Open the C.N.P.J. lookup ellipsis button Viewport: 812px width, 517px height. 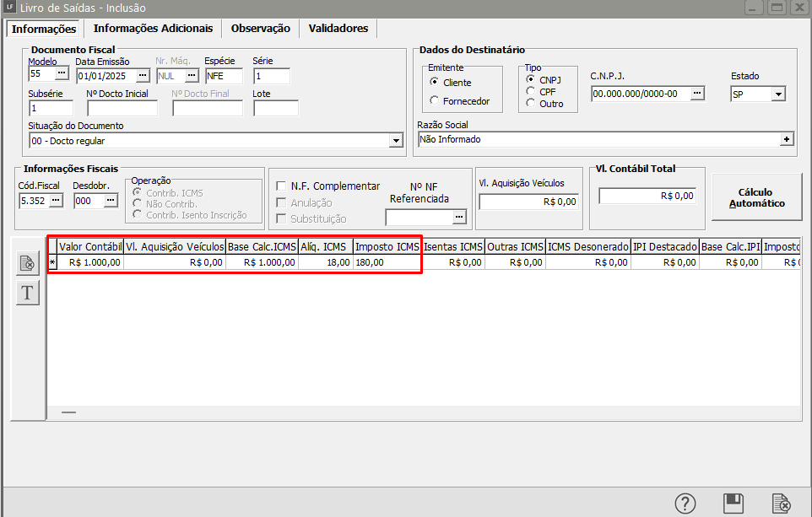point(696,94)
